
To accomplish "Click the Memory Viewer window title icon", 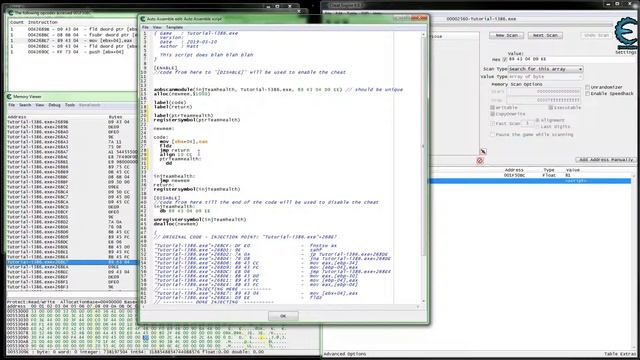I will 9,97.
